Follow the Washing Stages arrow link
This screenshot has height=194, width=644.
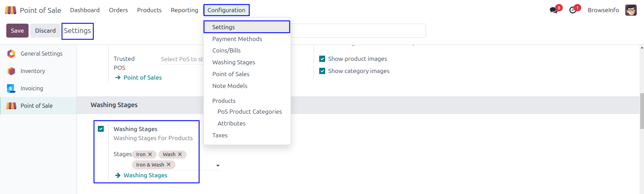(x=145, y=175)
